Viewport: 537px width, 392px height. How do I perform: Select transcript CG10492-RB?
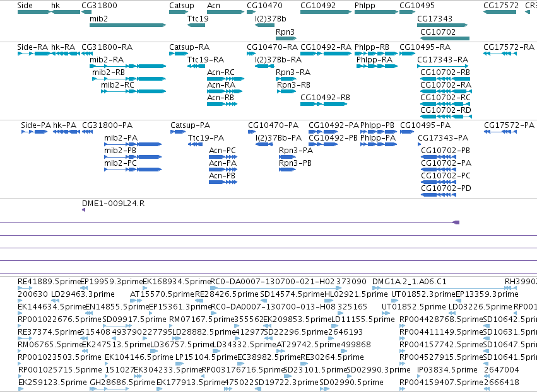click(x=324, y=104)
